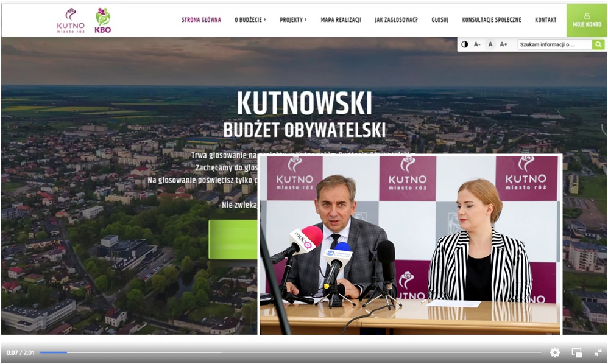
Task: Reset font size with the A button
Action: point(490,44)
